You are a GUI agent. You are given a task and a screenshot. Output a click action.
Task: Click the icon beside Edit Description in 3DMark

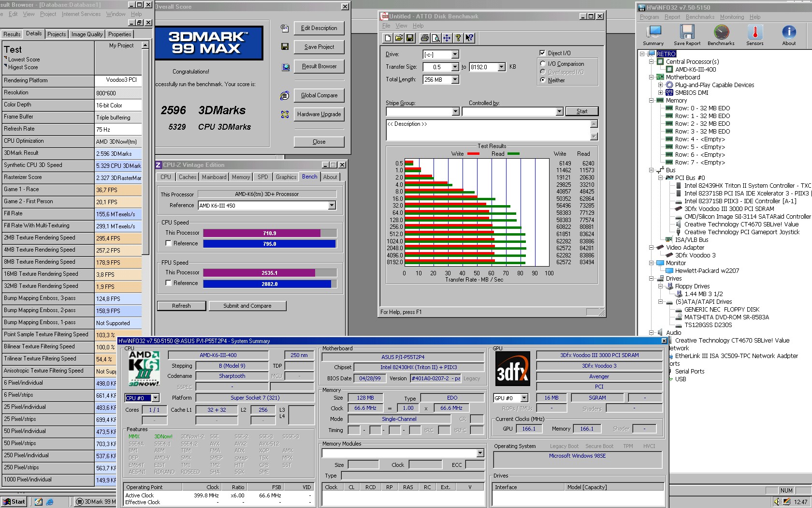285,28
